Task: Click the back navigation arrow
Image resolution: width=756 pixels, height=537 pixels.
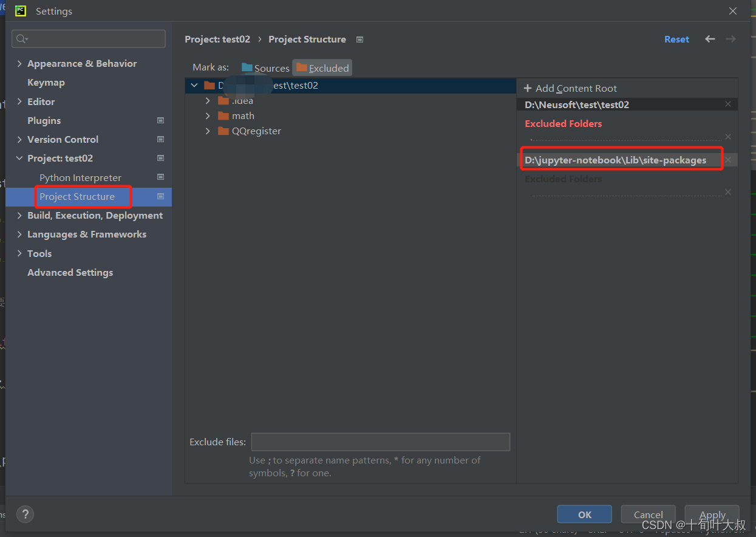Action: 709,39
